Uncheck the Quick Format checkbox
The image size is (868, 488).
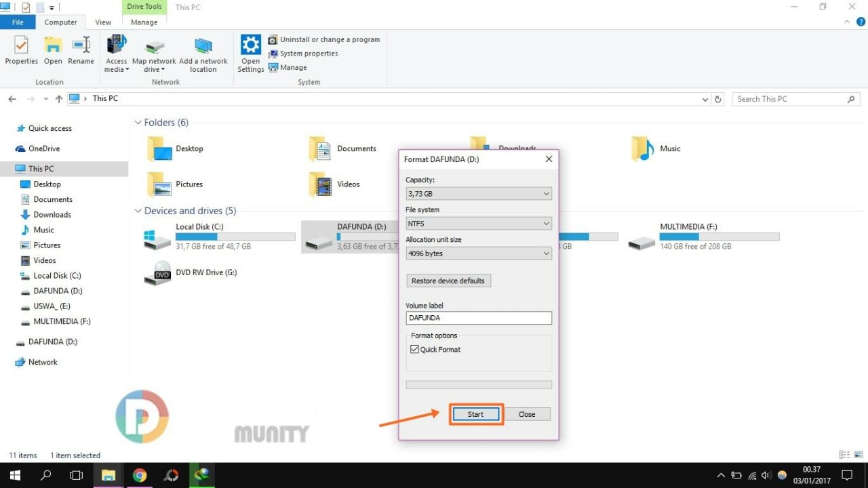click(415, 350)
